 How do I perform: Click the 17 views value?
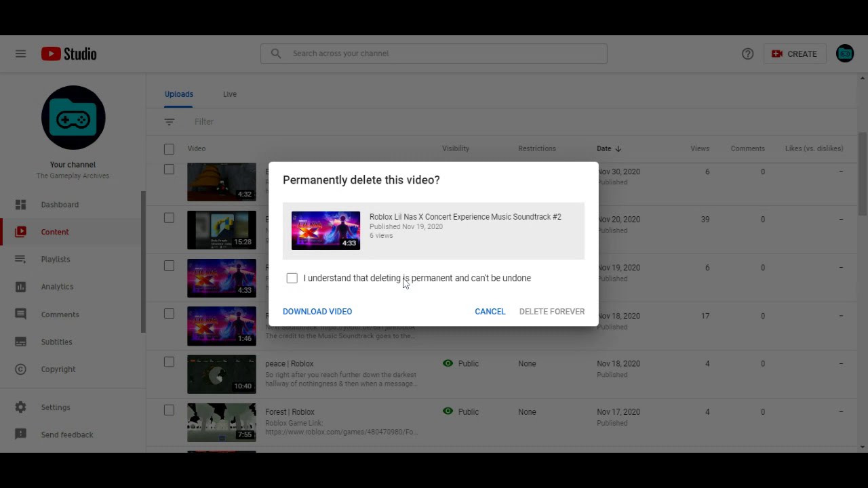click(705, 316)
